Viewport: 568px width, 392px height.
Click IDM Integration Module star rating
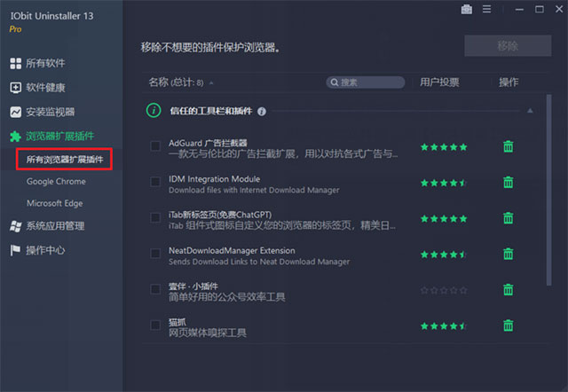(x=443, y=183)
